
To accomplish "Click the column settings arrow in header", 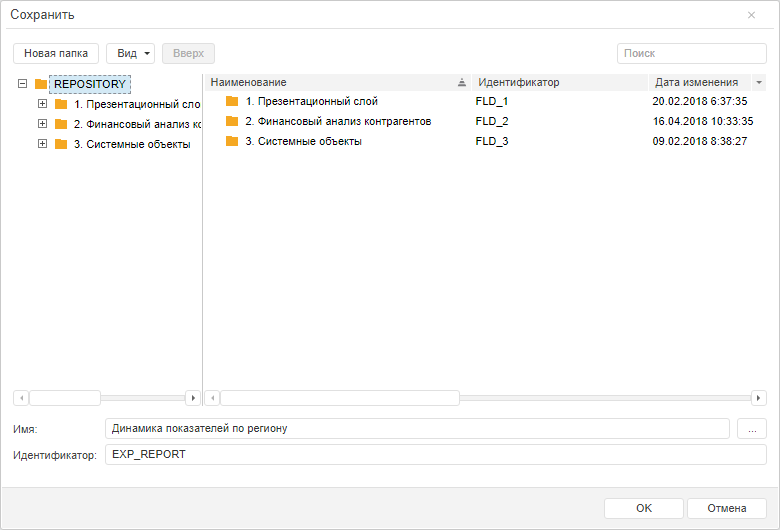I will click(x=759, y=82).
